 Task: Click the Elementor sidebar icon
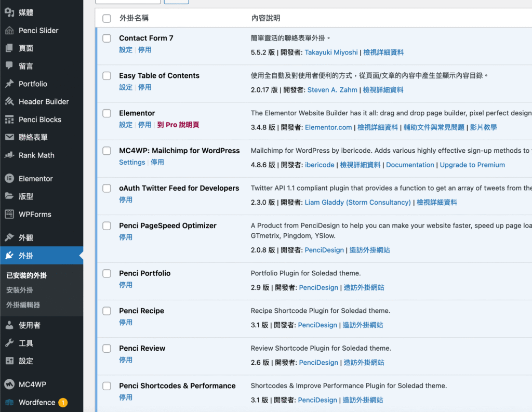coord(9,179)
